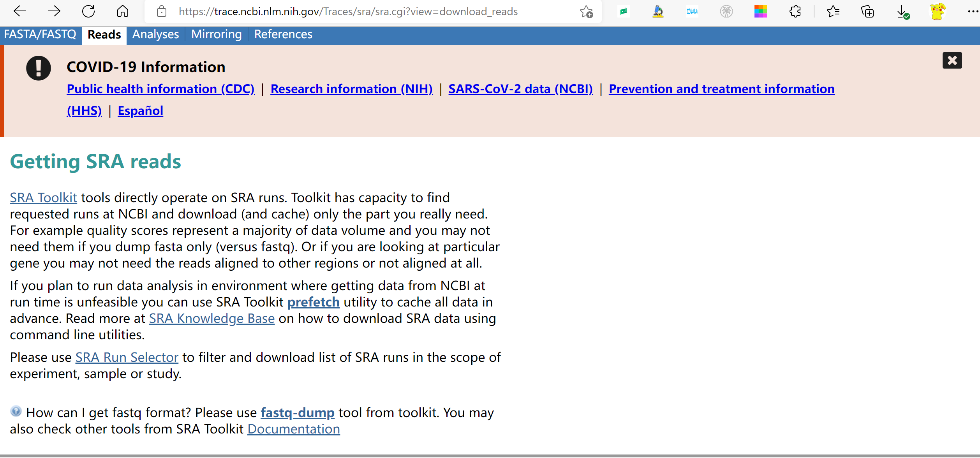Click the address bar URL field
Image resolution: width=980 pixels, height=458 pixels.
(348, 12)
